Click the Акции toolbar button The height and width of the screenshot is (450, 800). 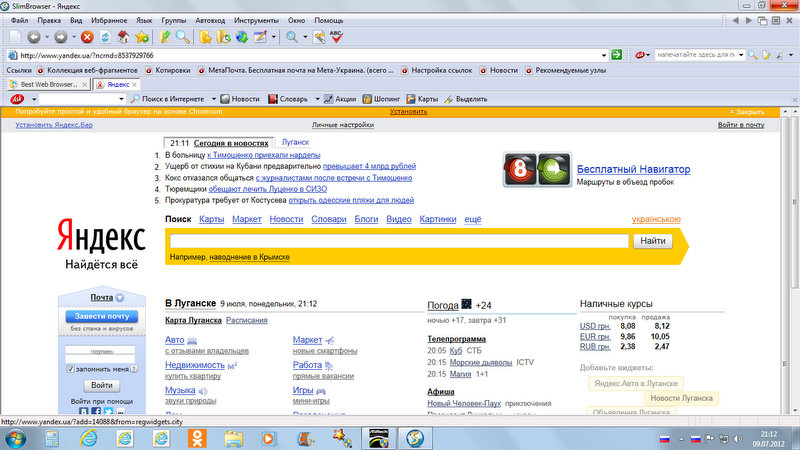point(340,99)
